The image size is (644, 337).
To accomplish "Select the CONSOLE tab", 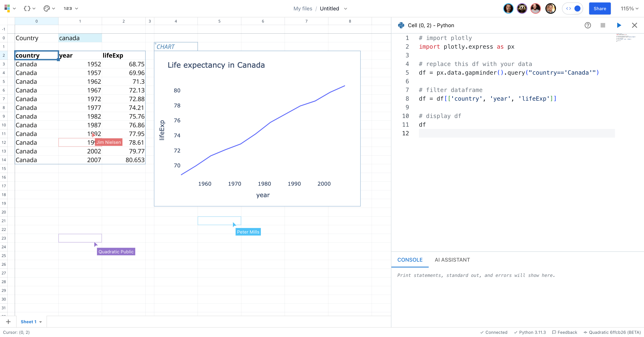I will (x=410, y=260).
